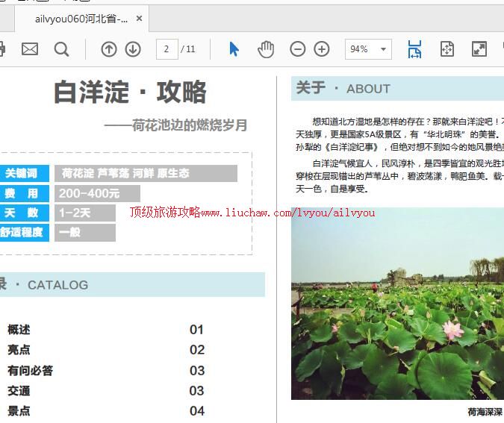Click the email envelope icon
The height and width of the screenshot is (423, 504).
click(x=29, y=49)
